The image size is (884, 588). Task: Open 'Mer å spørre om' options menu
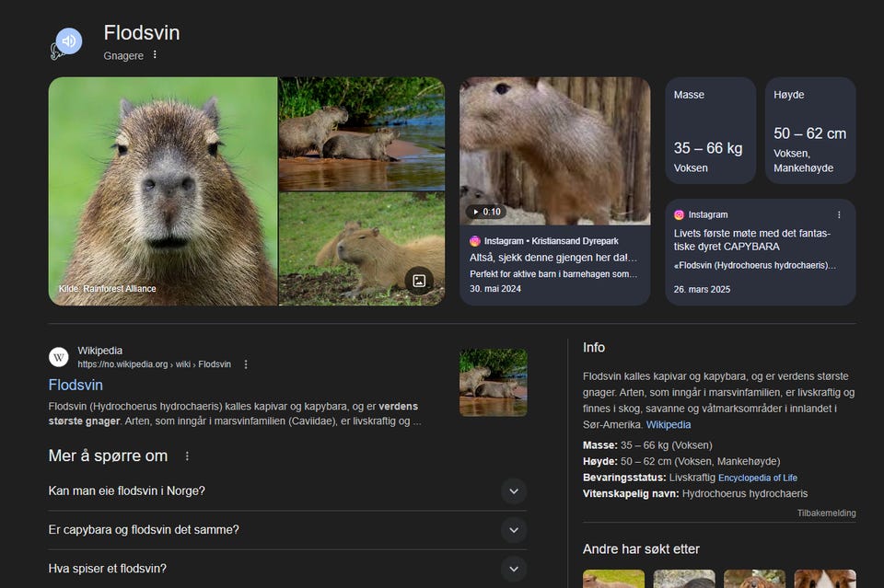188,456
